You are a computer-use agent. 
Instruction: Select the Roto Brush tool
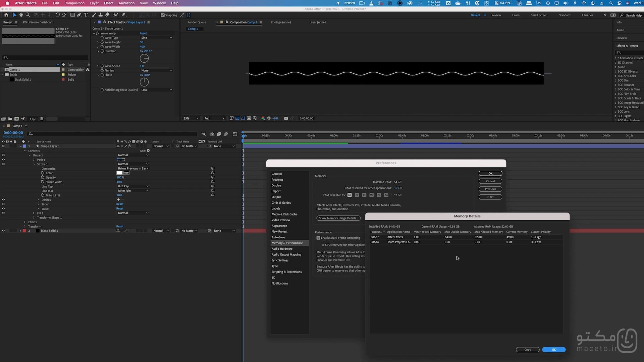(116, 15)
